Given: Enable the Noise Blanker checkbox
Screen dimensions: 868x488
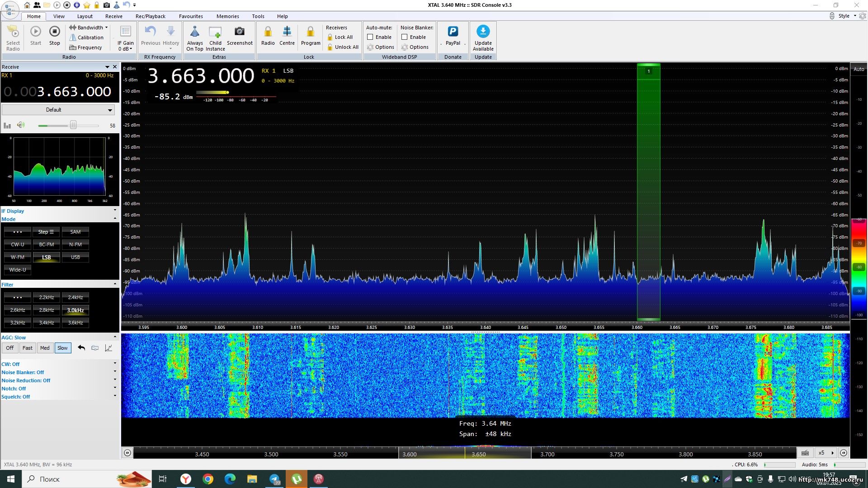Looking at the screenshot, I should pyautogui.click(x=405, y=37).
